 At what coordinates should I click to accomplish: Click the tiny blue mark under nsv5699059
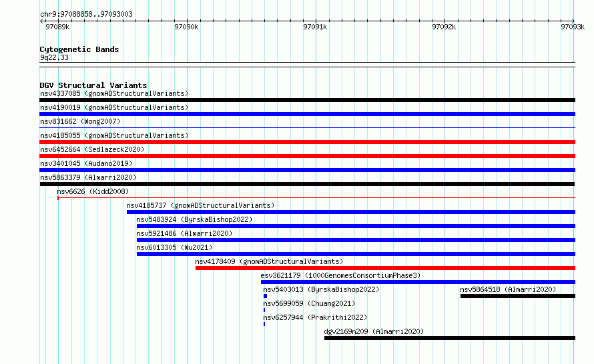264,310
